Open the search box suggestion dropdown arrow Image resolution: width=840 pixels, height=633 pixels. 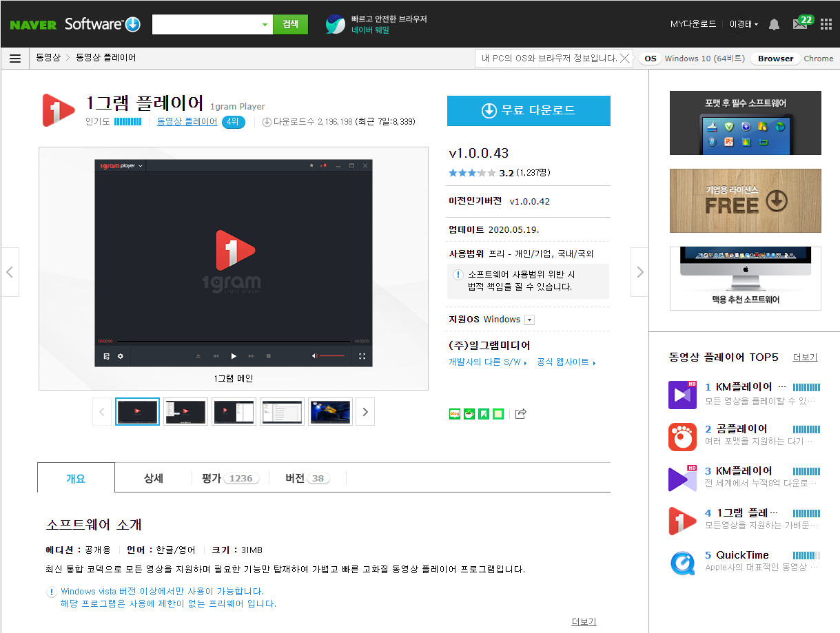(265, 25)
